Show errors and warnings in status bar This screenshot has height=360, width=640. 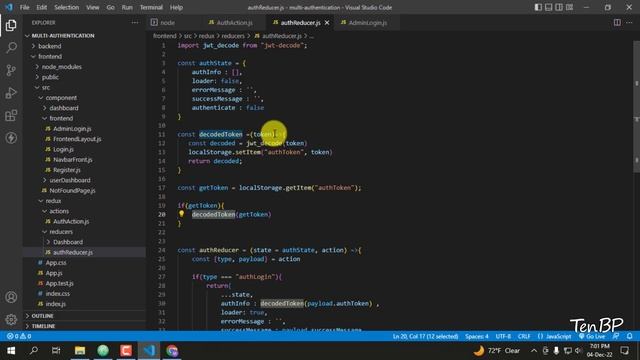(19, 336)
